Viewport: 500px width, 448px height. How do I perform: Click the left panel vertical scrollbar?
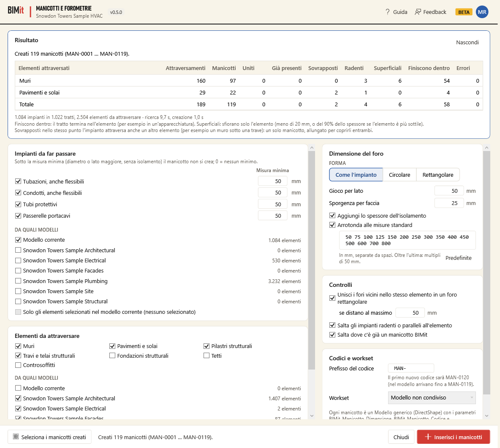tap(312, 260)
